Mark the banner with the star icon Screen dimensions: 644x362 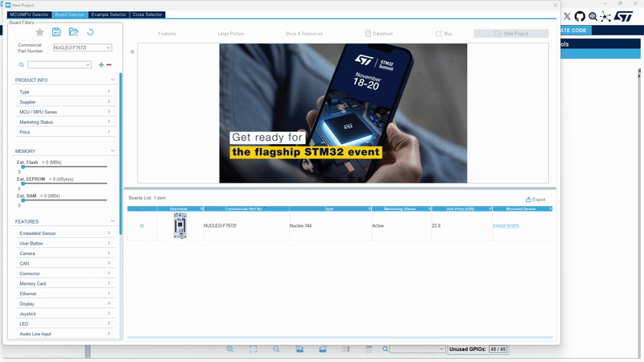(x=132, y=51)
